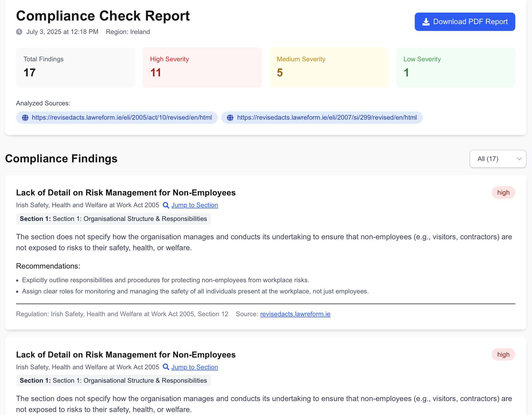Viewport: 532px width, 415px height.
Task: Click 'Recommendations:' heading in first finding
Action: pyautogui.click(x=48, y=266)
